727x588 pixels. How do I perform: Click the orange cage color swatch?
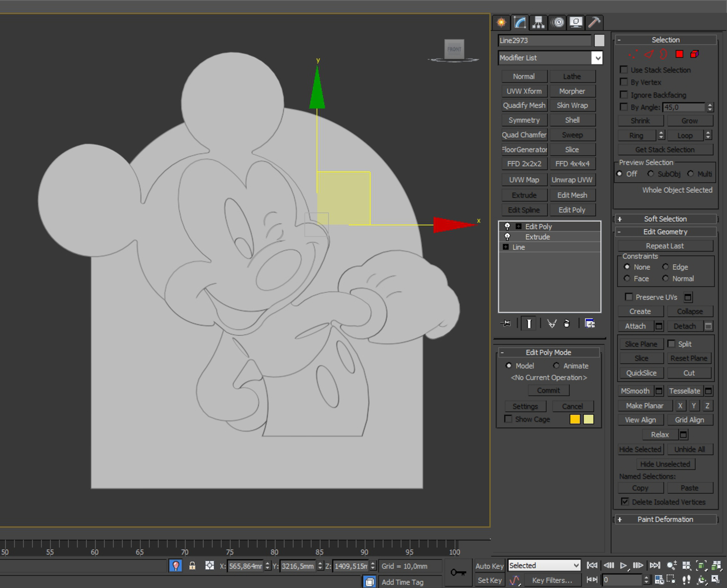click(x=575, y=419)
